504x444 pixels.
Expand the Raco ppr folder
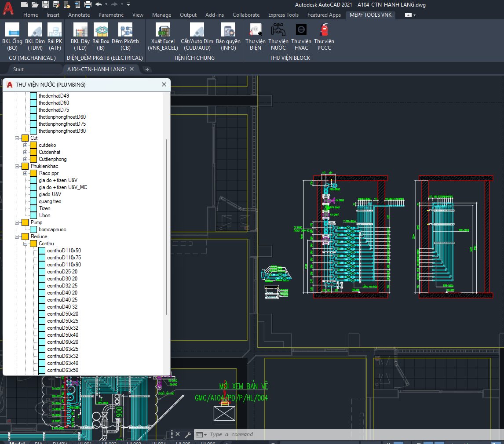click(26, 173)
